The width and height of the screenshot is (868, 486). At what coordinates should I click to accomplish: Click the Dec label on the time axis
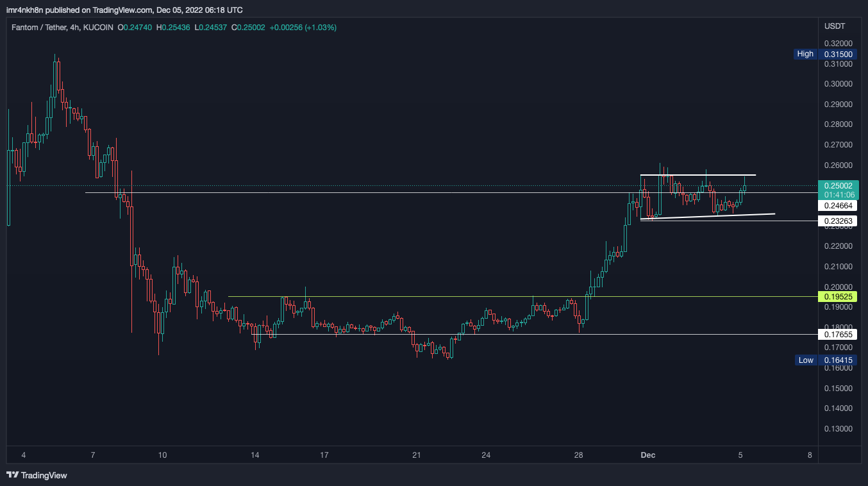pos(648,455)
